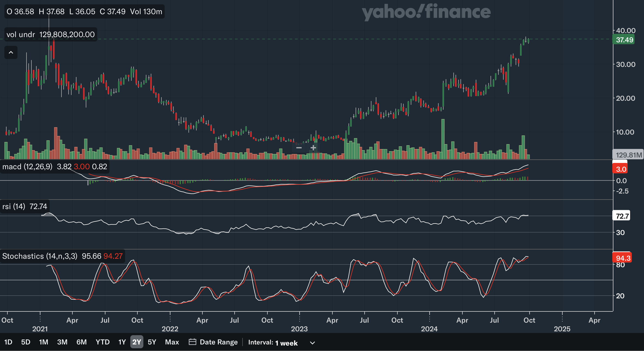Switch chart to 5Y range

click(x=152, y=342)
